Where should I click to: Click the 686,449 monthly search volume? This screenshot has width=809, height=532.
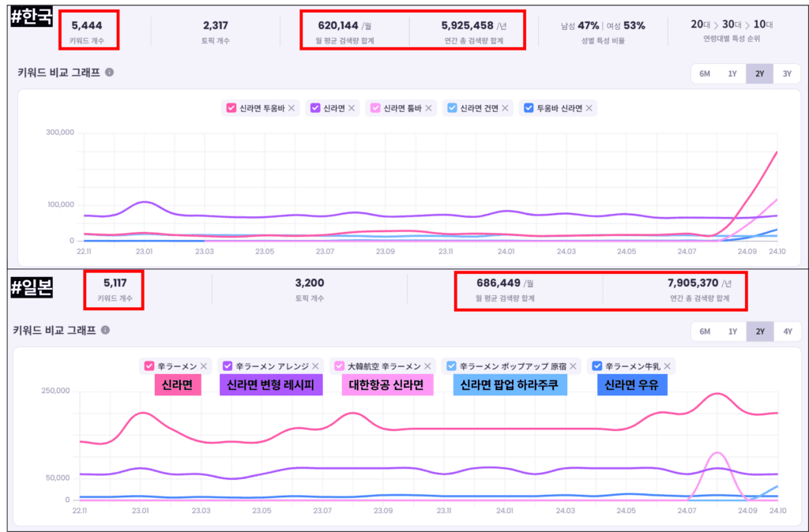click(x=499, y=283)
